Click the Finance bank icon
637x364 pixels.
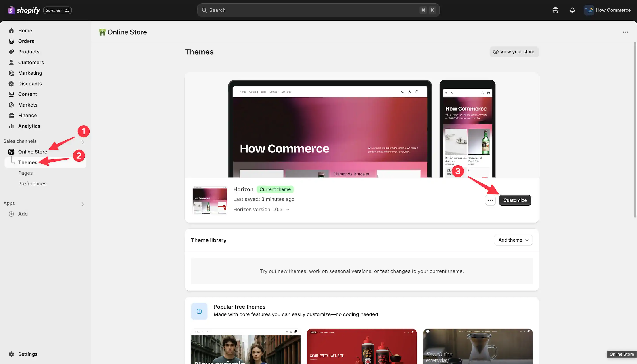[x=11, y=116]
